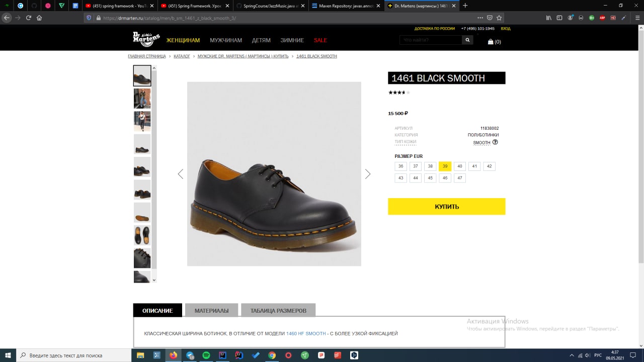This screenshot has width=644, height=362.
Task: Open ЗИМНИЕ menu
Action: click(x=292, y=40)
